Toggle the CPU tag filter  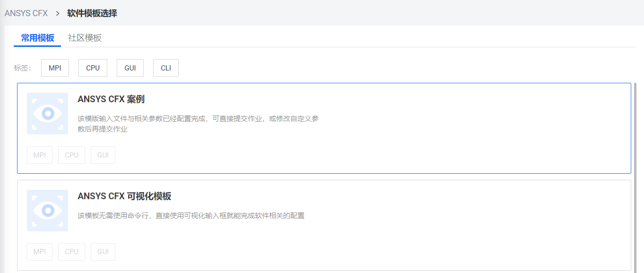pyautogui.click(x=93, y=68)
